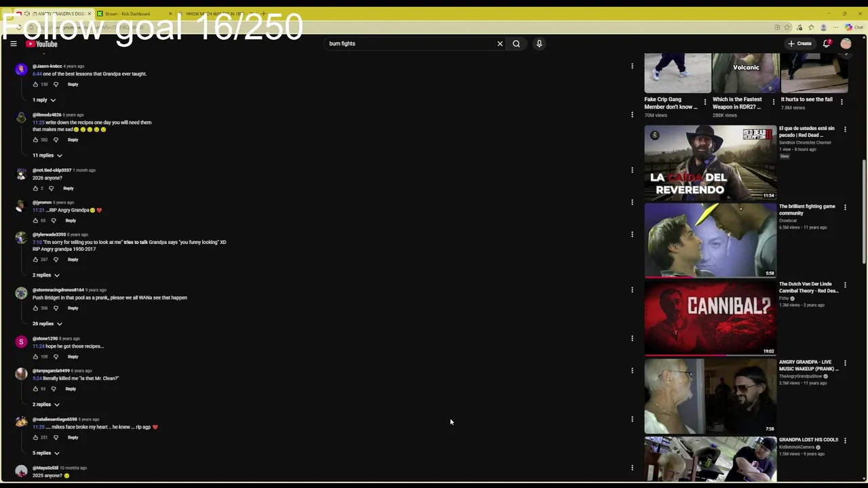Open the Create button menu
This screenshot has width=868, height=488.
[x=800, y=43]
